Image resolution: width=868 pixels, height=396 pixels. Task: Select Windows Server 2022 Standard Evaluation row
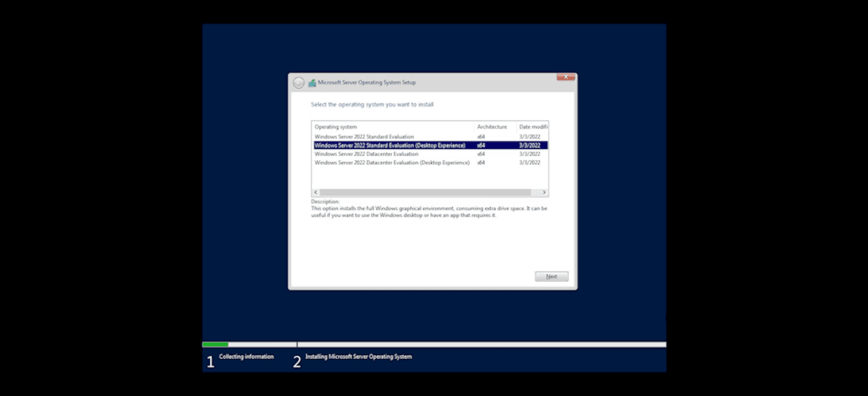(x=430, y=137)
